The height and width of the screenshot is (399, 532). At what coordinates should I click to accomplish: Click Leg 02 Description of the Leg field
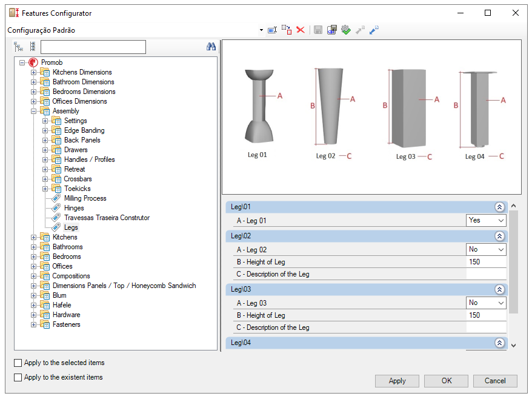pos(486,274)
